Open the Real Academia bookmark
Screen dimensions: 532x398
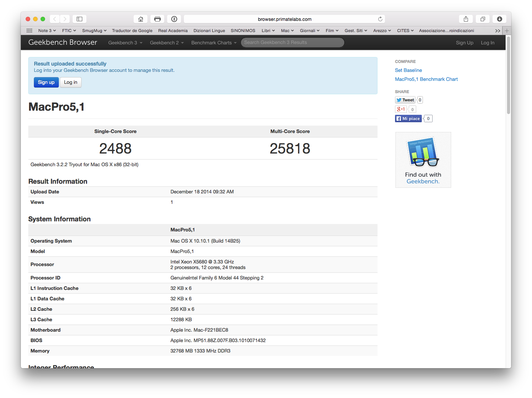click(173, 31)
